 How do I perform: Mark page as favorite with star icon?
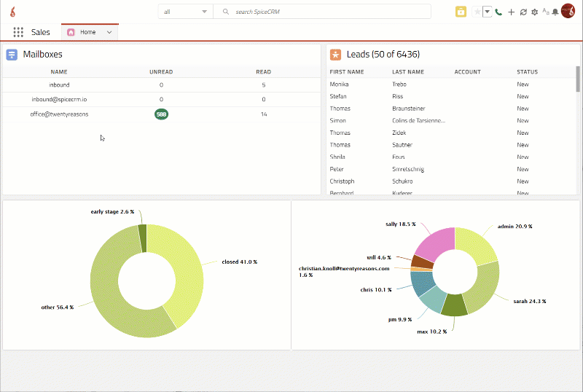477,12
